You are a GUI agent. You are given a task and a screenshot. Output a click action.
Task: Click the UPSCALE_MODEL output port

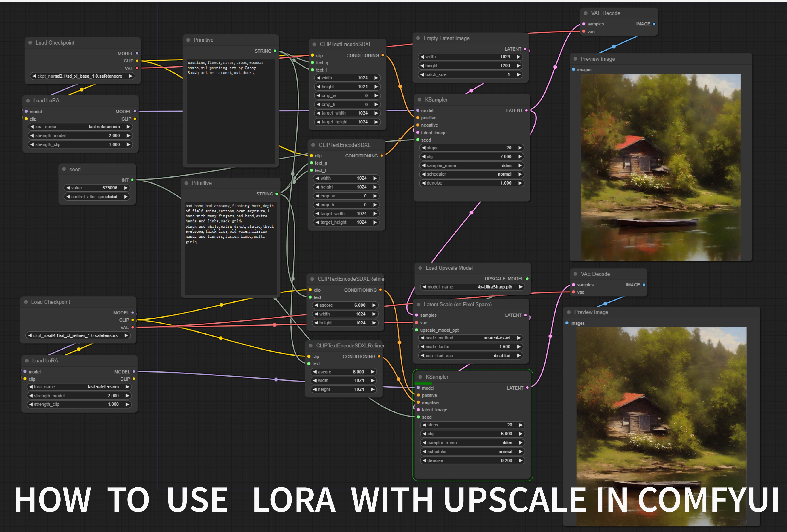click(527, 279)
